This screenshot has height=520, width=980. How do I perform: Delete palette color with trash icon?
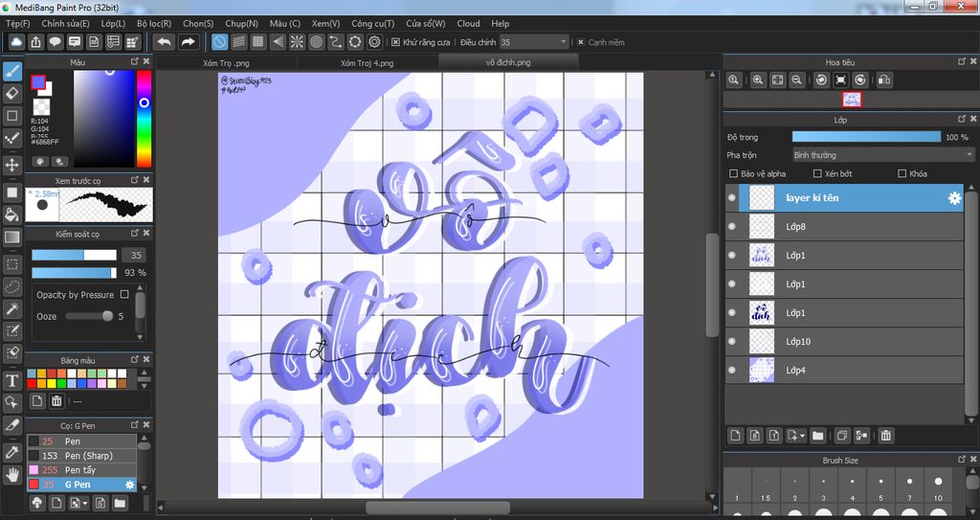pyautogui.click(x=56, y=401)
